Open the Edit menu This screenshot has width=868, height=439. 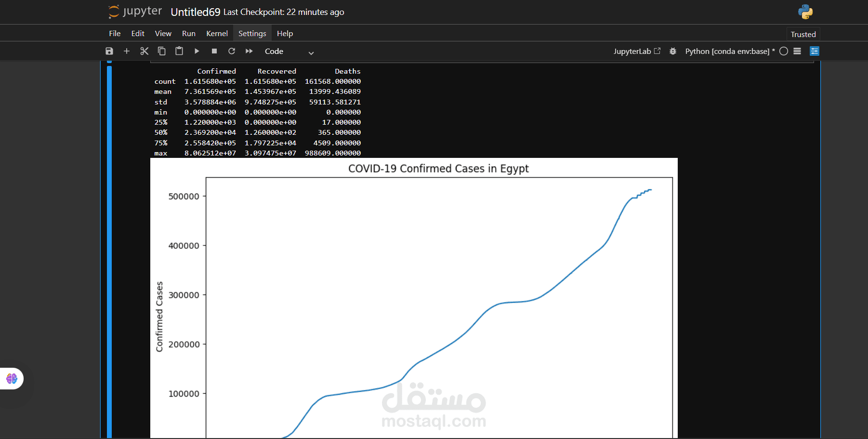tap(138, 33)
